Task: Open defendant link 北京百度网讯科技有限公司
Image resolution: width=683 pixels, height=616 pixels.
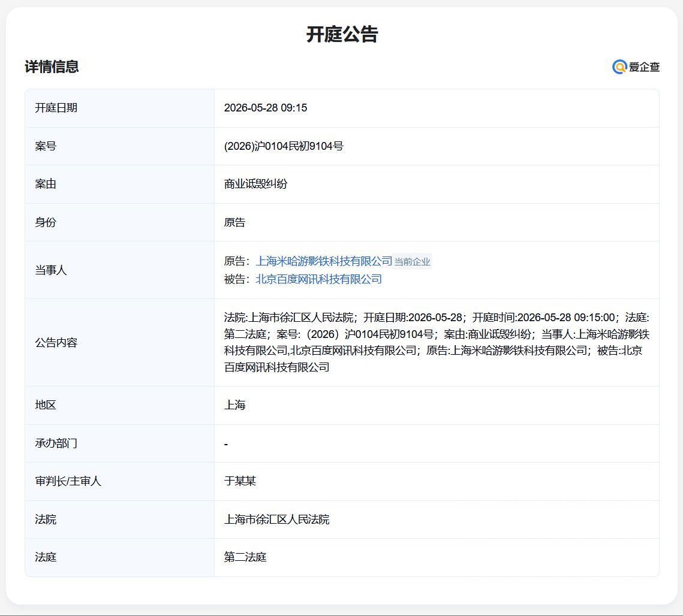Action: pyautogui.click(x=318, y=279)
